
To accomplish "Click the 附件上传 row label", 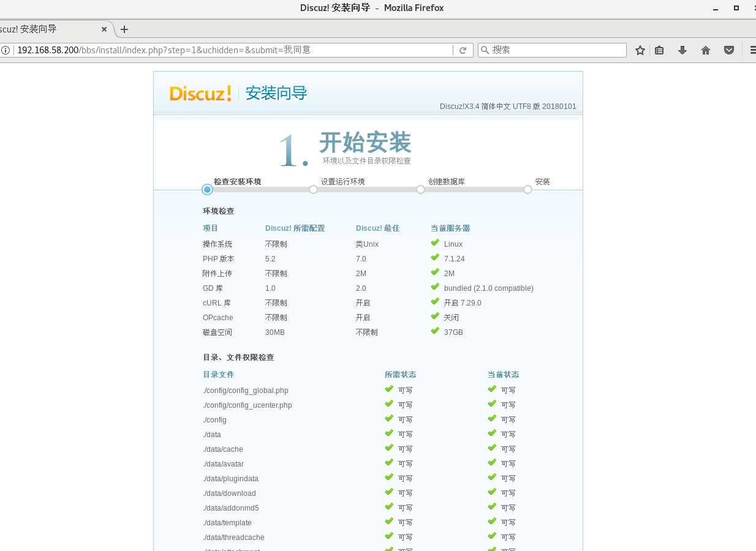I will coord(217,274).
